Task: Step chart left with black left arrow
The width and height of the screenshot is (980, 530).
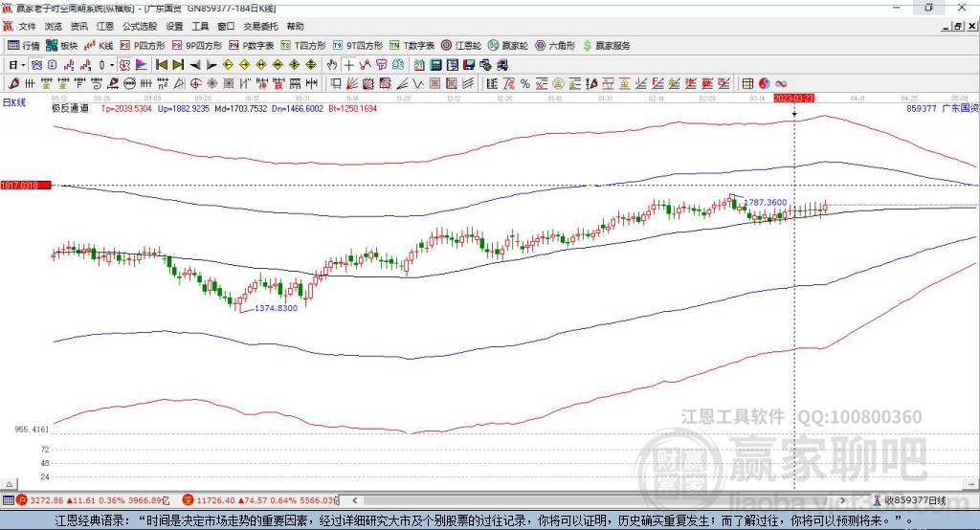Action: 195,65
